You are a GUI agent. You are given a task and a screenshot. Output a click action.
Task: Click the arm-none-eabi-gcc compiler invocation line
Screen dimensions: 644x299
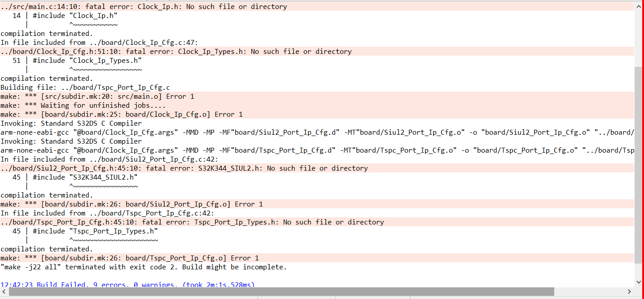click(224, 132)
